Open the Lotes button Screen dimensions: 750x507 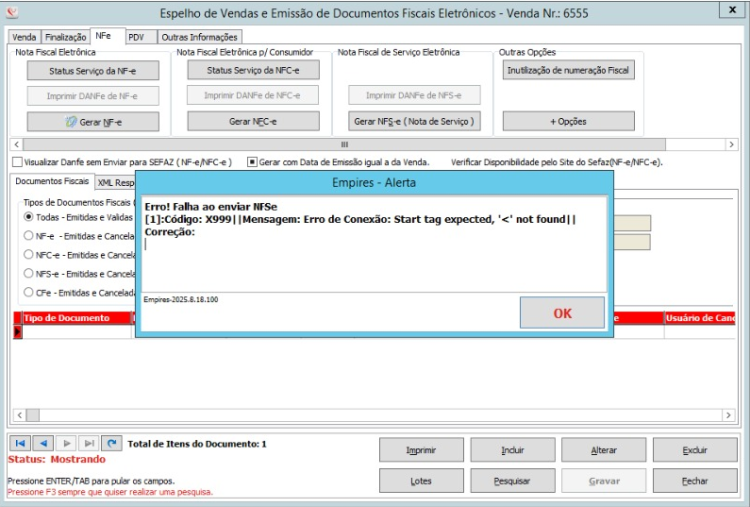(x=421, y=481)
